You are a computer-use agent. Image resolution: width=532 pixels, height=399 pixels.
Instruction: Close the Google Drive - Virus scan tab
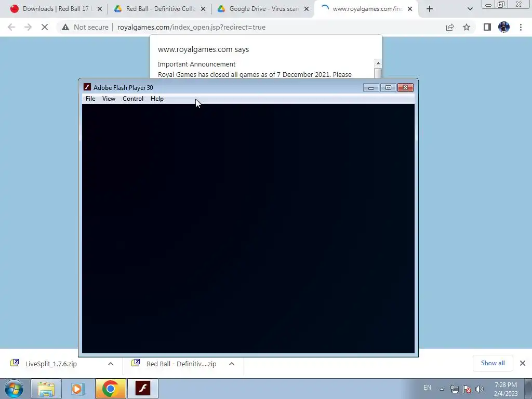pyautogui.click(x=307, y=9)
